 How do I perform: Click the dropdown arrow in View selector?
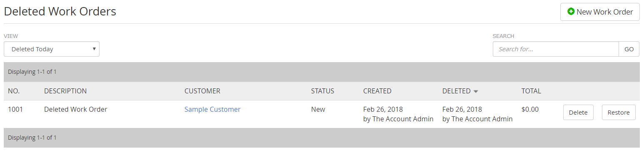[95, 49]
